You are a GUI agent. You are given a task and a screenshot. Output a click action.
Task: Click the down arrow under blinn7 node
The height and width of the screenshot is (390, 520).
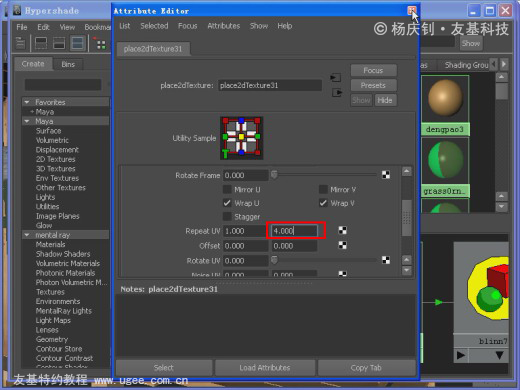click(499, 355)
